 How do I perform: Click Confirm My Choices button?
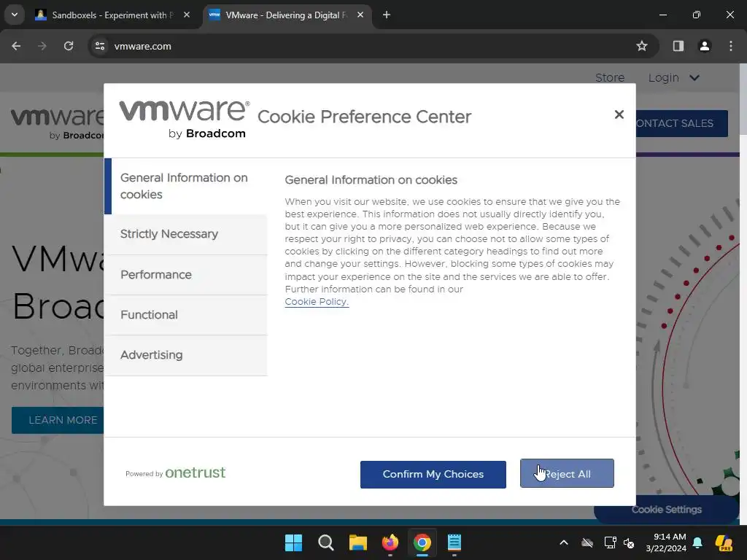[x=433, y=474]
